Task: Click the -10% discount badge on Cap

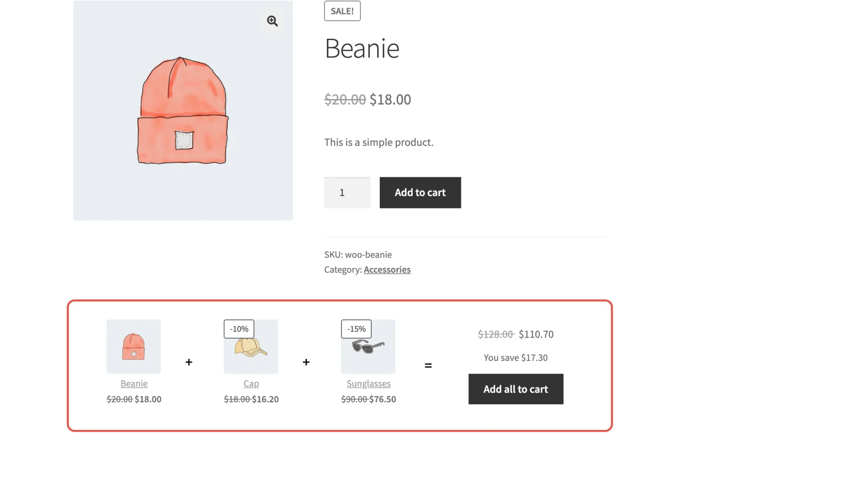Action: click(239, 329)
